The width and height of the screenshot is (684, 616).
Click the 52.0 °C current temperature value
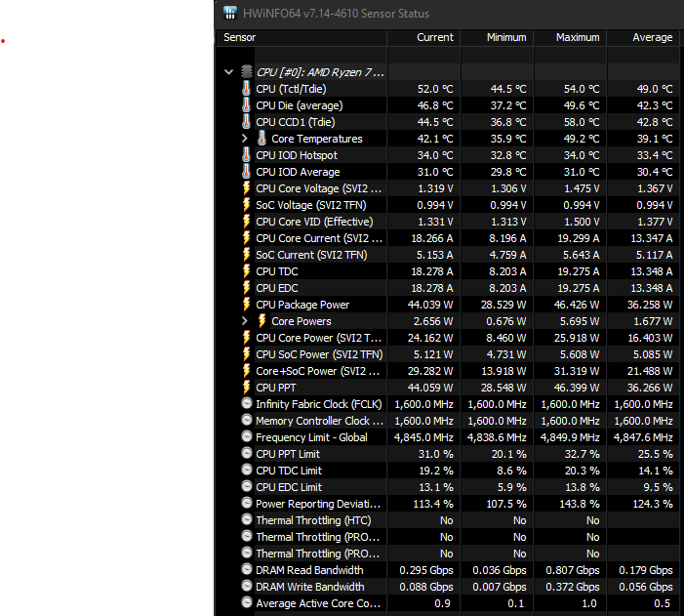tap(435, 89)
